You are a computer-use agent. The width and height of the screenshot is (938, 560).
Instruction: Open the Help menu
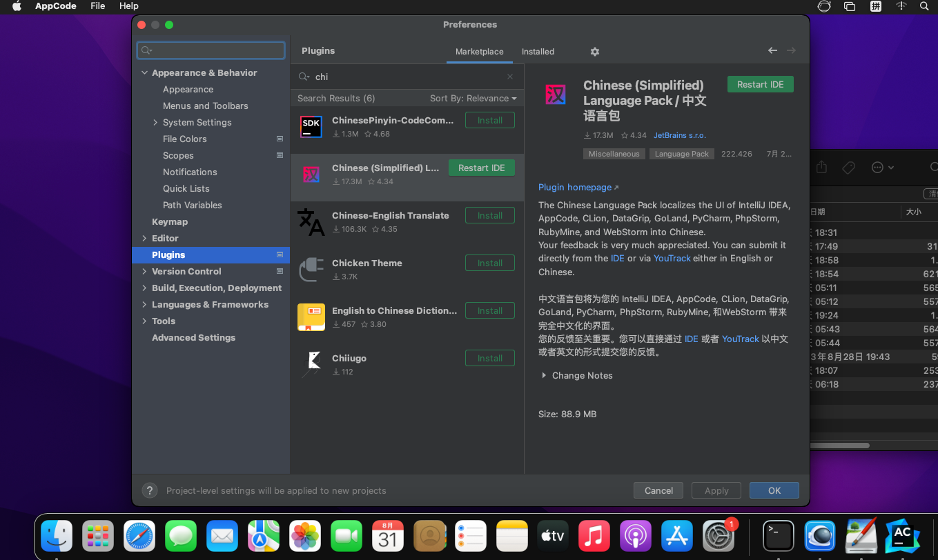(x=129, y=6)
